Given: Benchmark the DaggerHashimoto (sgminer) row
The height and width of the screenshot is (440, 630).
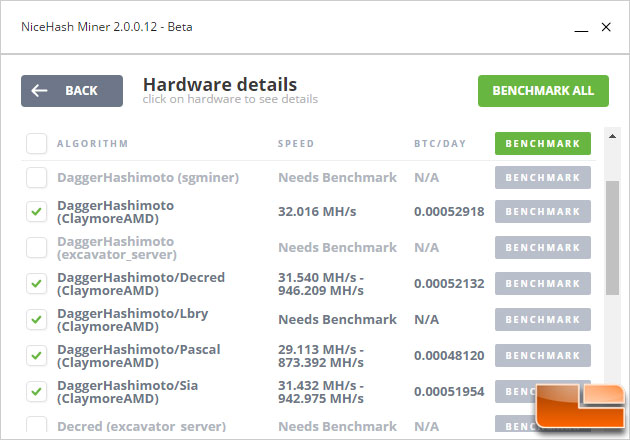Looking at the screenshot, I should pos(543,178).
